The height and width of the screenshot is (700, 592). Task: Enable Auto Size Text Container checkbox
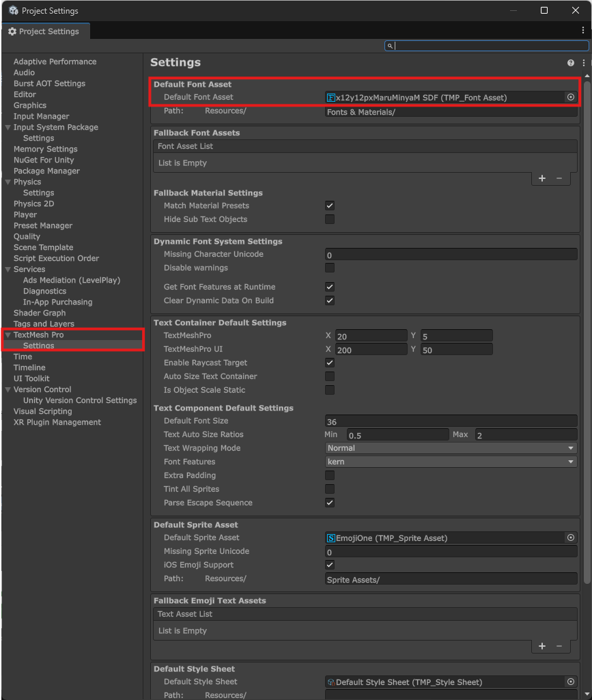pyautogui.click(x=330, y=376)
